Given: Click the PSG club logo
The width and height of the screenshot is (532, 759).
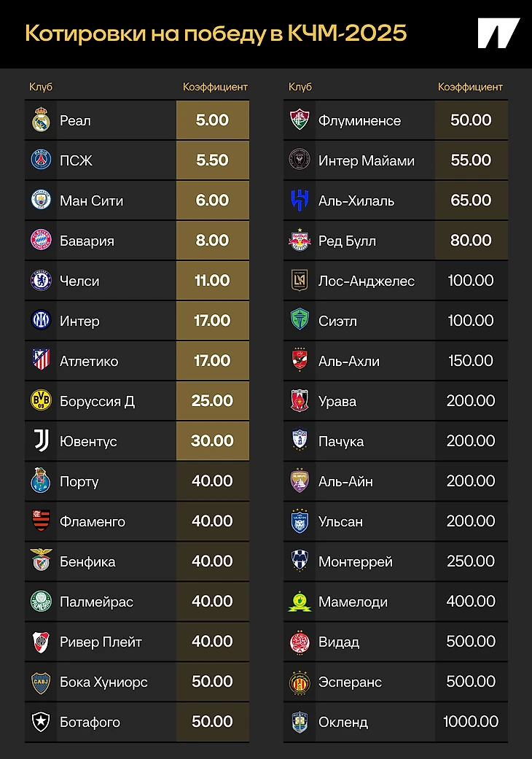Looking at the screenshot, I should [41, 160].
